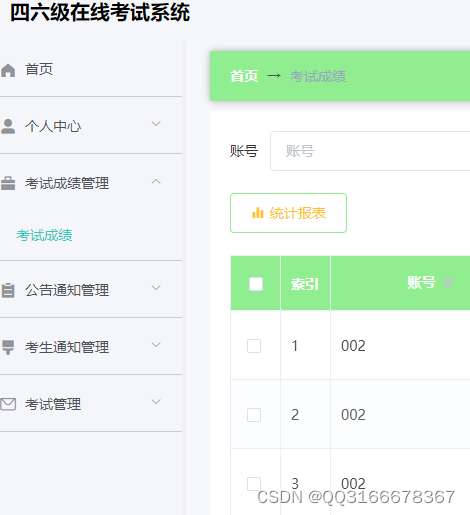Tick the checkbox for row 1

click(x=254, y=346)
